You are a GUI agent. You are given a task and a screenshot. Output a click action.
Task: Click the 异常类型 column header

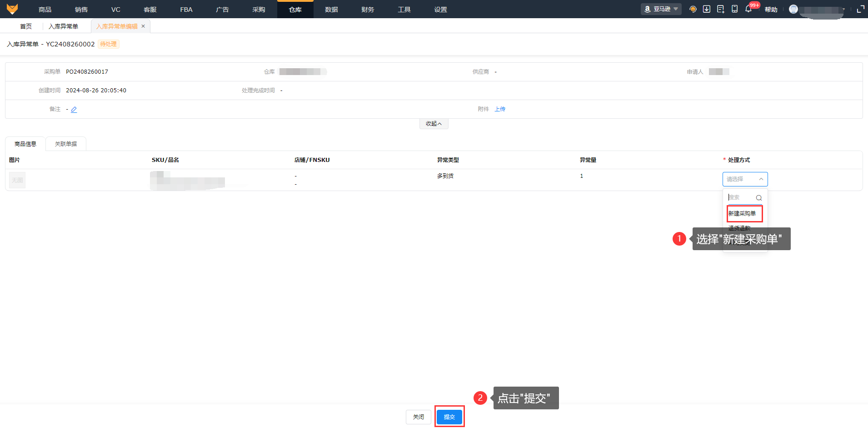tap(448, 160)
